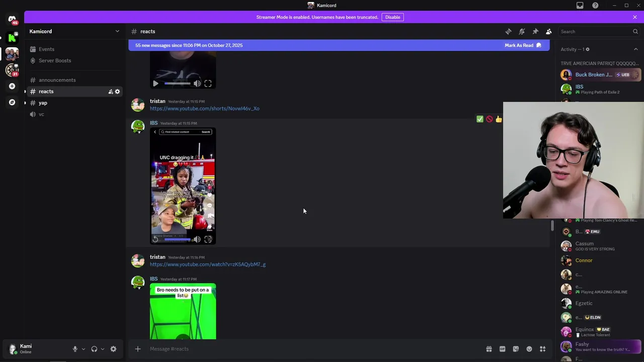Open apps launcher in message bar

(543, 349)
